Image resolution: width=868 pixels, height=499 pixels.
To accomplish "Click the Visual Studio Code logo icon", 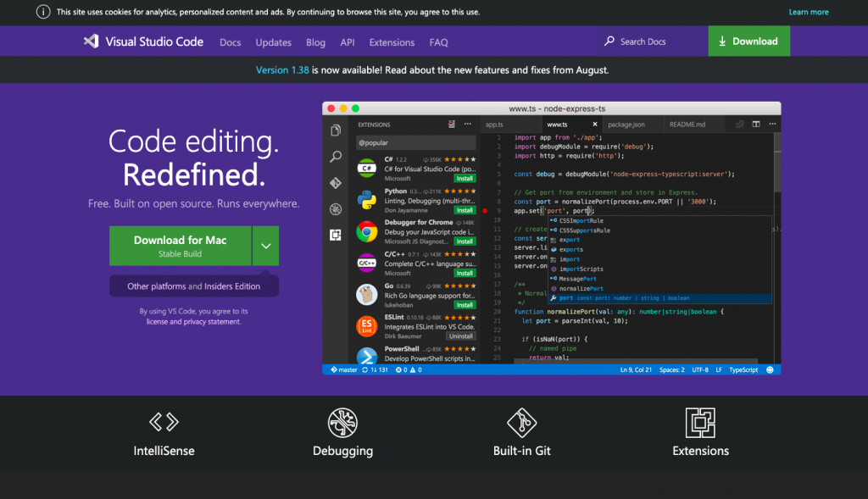I will [91, 42].
